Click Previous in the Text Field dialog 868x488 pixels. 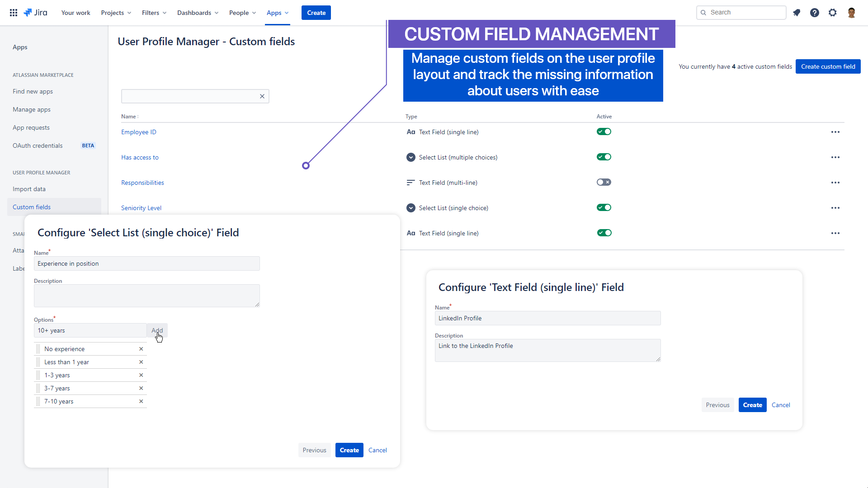point(718,405)
